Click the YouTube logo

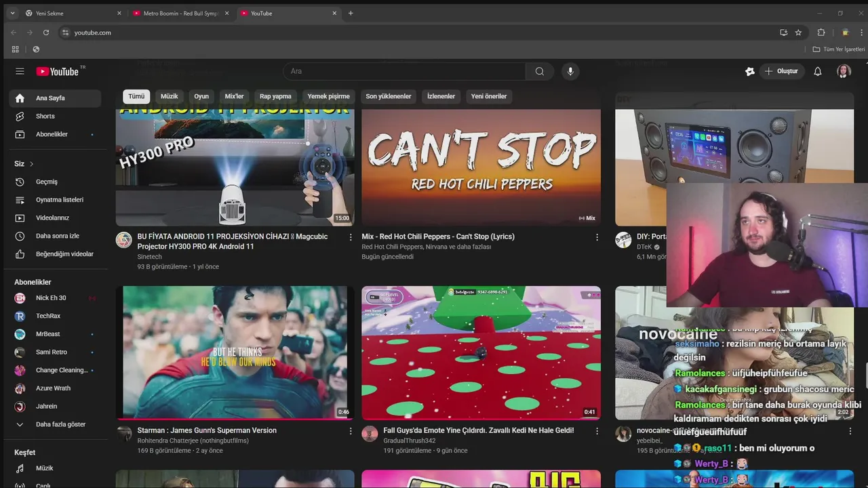click(58, 71)
